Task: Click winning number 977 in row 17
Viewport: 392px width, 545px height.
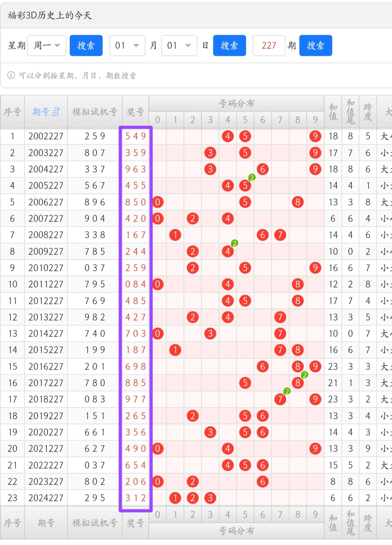Action: point(135,399)
